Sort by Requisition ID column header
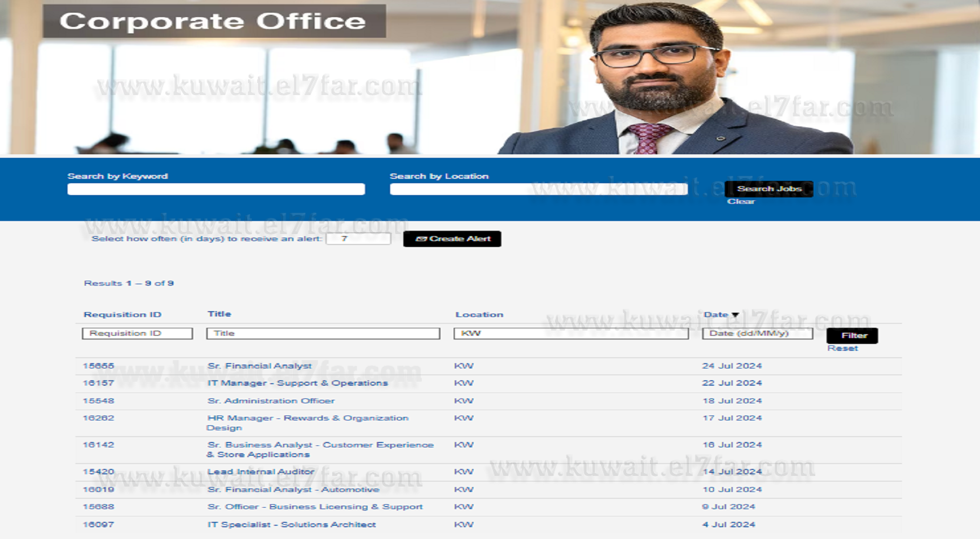This screenshot has width=980, height=539. coord(122,315)
